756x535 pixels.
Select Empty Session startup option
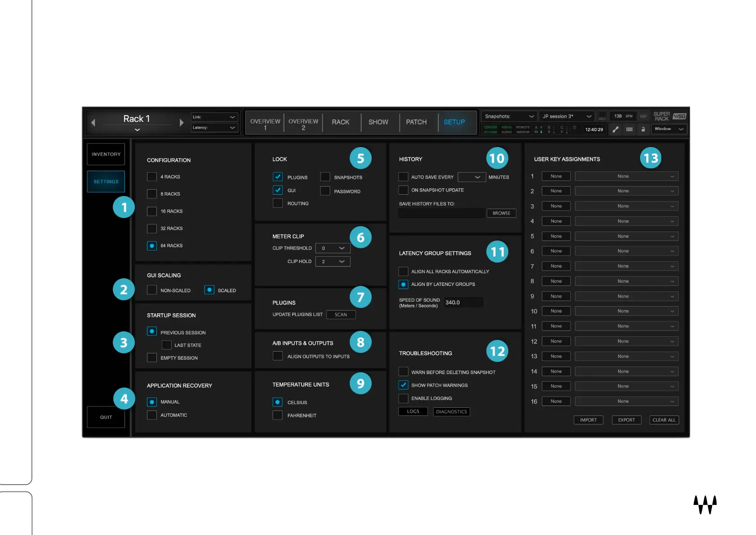152,357
